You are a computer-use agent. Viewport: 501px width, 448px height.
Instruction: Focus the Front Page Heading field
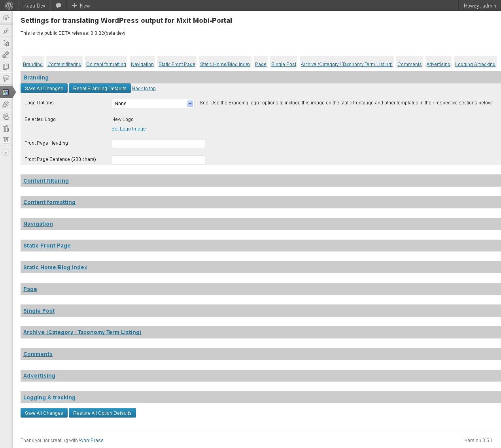159,144
